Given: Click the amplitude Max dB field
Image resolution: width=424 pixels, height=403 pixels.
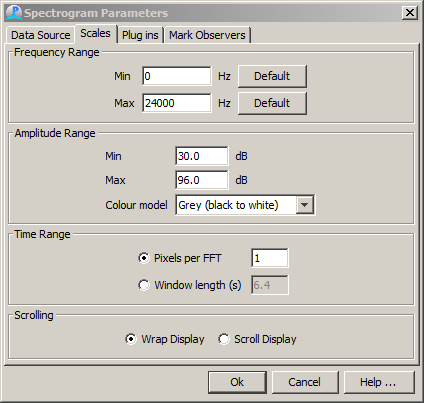Looking at the screenshot, I should (x=202, y=180).
